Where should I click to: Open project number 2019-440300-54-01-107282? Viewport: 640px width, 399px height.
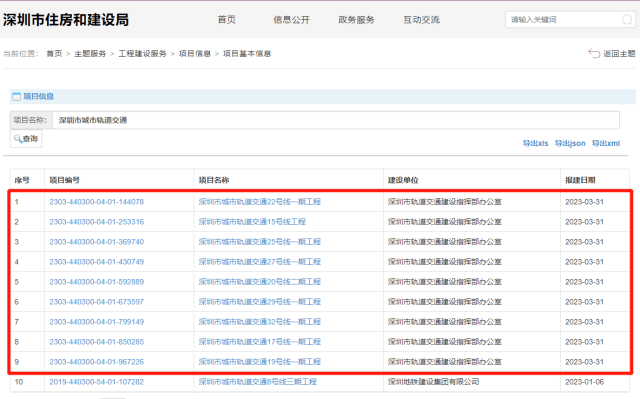[97, 382]
